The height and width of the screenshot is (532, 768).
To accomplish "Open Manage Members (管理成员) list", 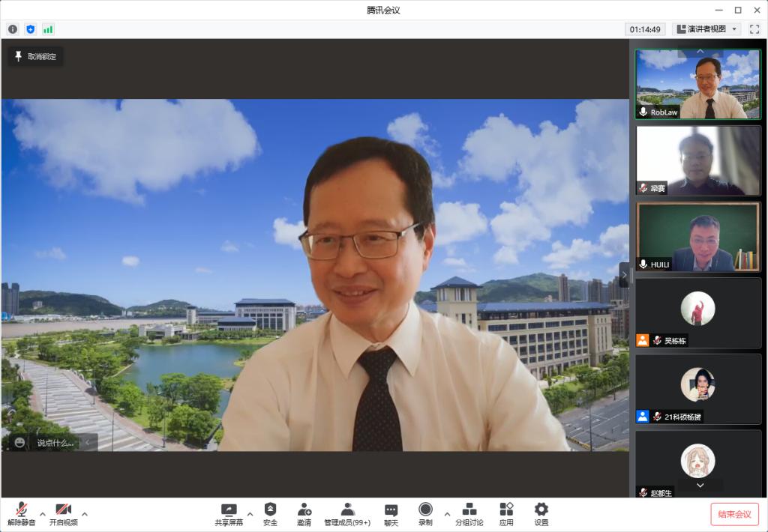I will point(347,510).
